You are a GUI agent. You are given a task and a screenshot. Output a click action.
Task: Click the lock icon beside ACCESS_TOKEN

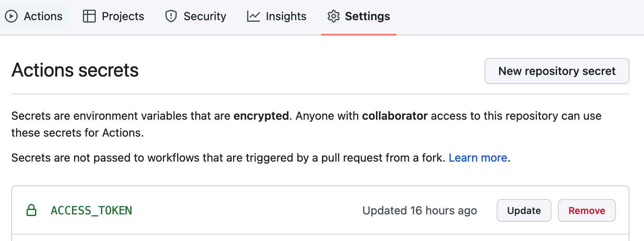(31, 210)
